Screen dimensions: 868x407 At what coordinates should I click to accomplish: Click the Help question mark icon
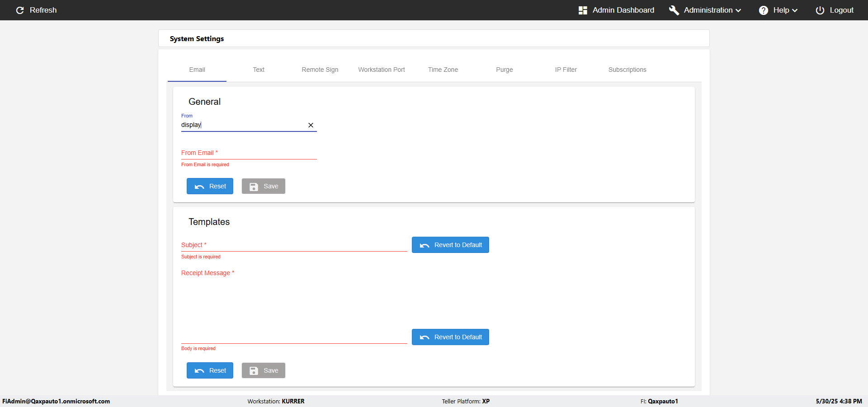click(764, 10)
